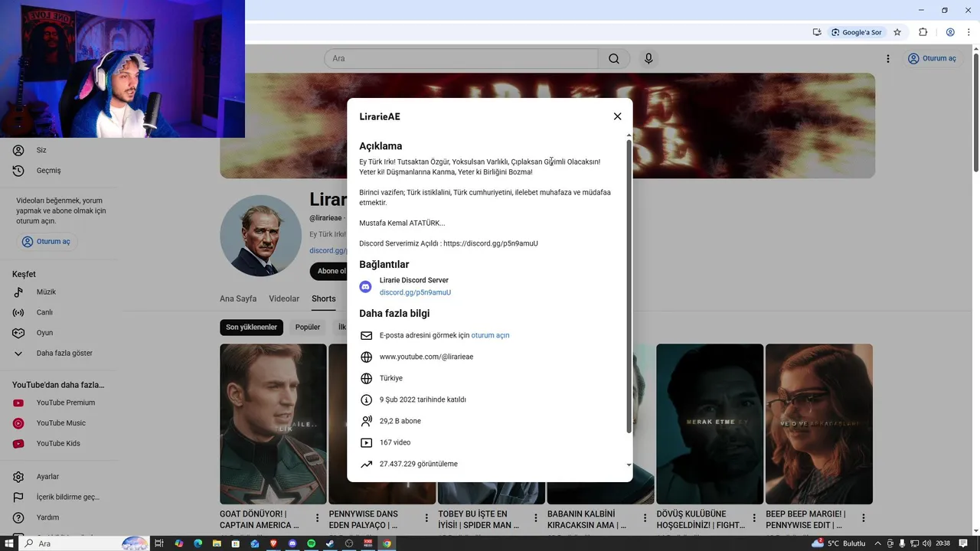Bookmark this page with the star icon
The image size is (980, 551).
coord(897,32)
